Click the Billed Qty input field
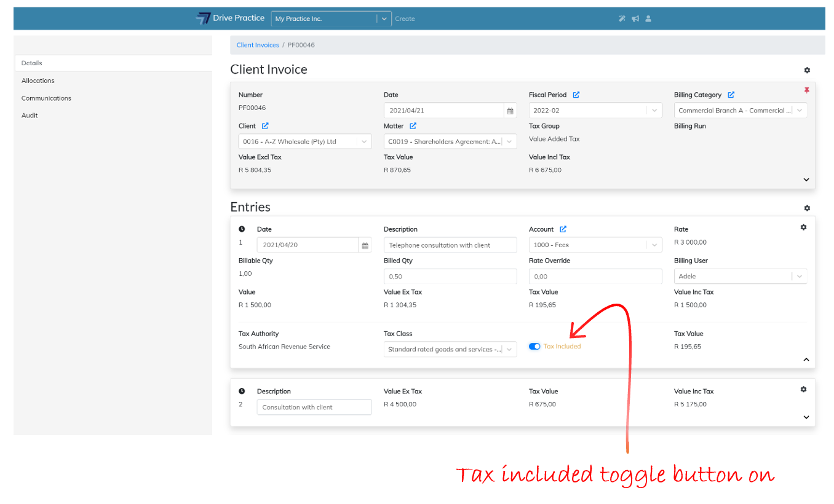 click(450, 277)
